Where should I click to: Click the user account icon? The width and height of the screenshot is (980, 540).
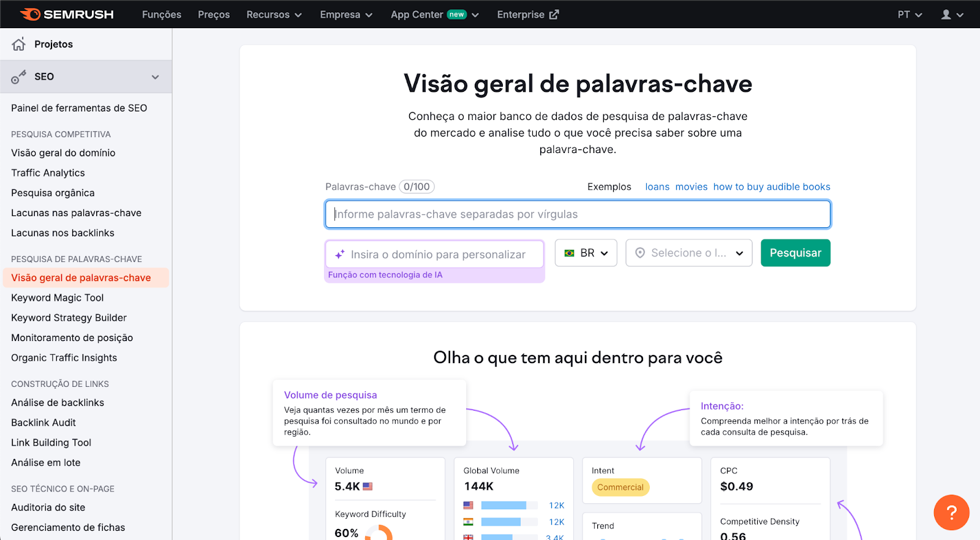click(x=946, y=15)
